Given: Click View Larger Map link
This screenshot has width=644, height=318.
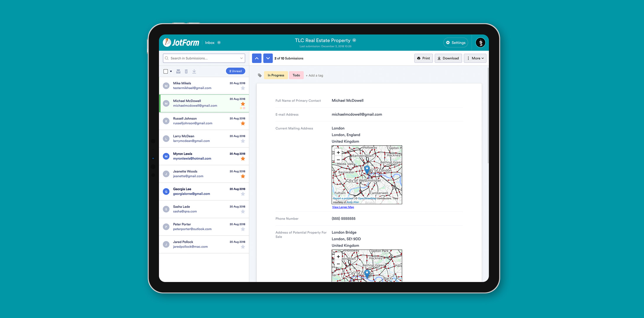Looking at the screenshot, I should (343, 207).
